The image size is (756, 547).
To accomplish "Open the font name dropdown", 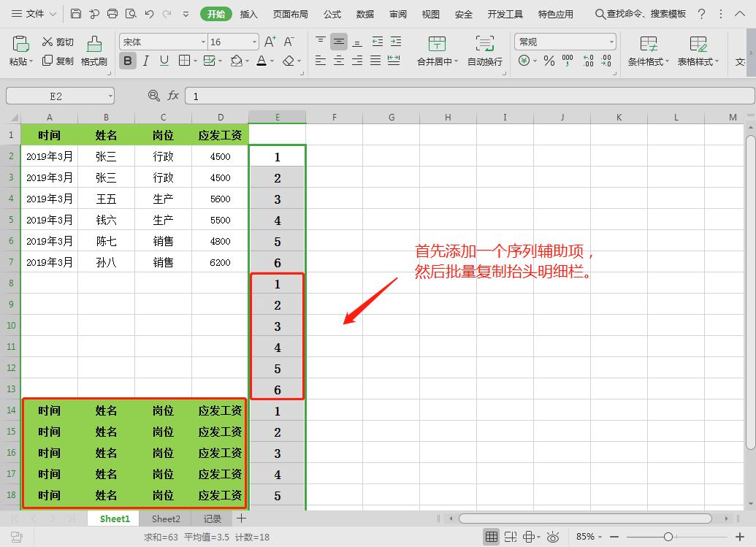I will pos(205,42).
